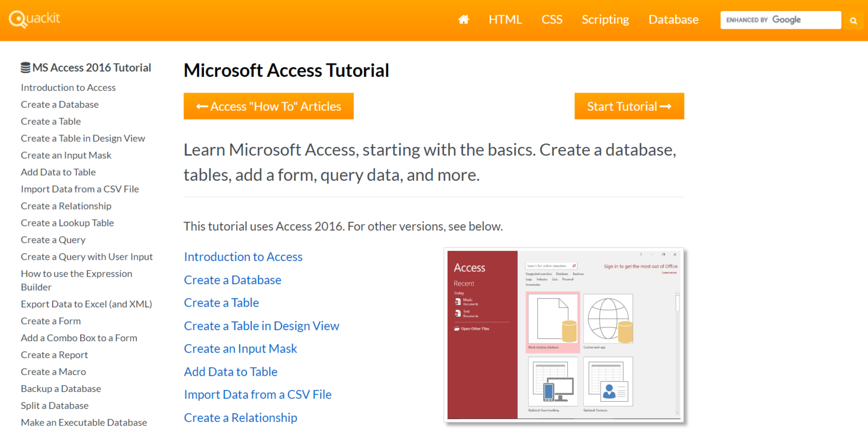
Task: Open the Database section in the navigation bar
Action: (673, 19)
